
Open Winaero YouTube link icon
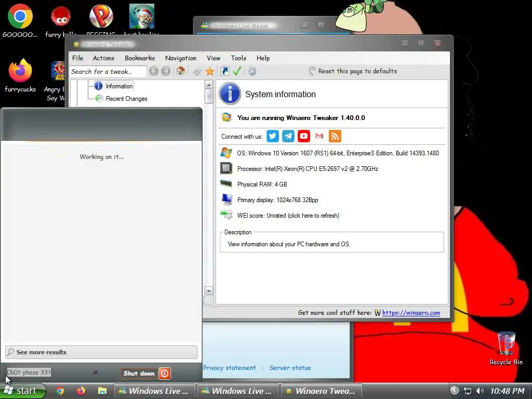303,136
